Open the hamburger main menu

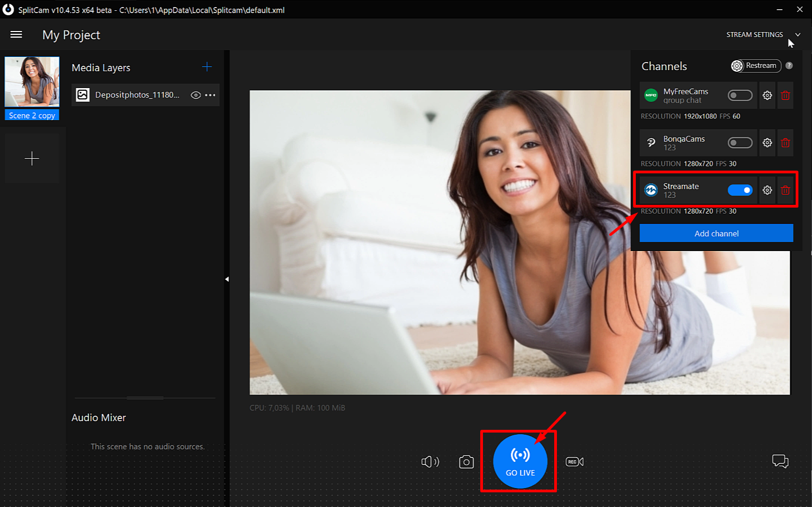[x=16, y=35]
